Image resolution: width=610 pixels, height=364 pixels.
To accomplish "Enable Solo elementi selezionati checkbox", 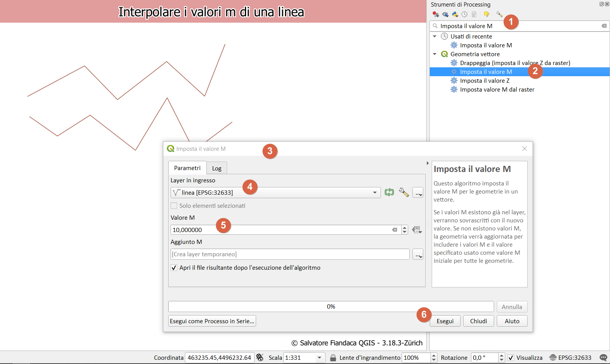I will (174, 206).
